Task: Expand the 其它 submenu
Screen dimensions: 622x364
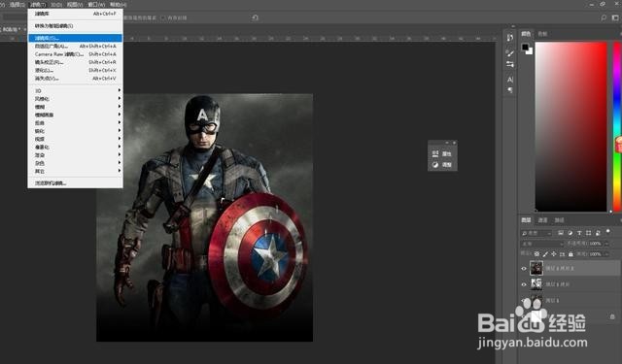Action: pyautogui.click(x=76, y=171)
